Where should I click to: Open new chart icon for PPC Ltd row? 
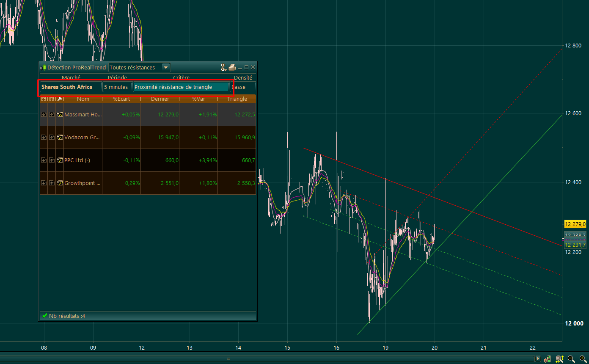(60, 160)
